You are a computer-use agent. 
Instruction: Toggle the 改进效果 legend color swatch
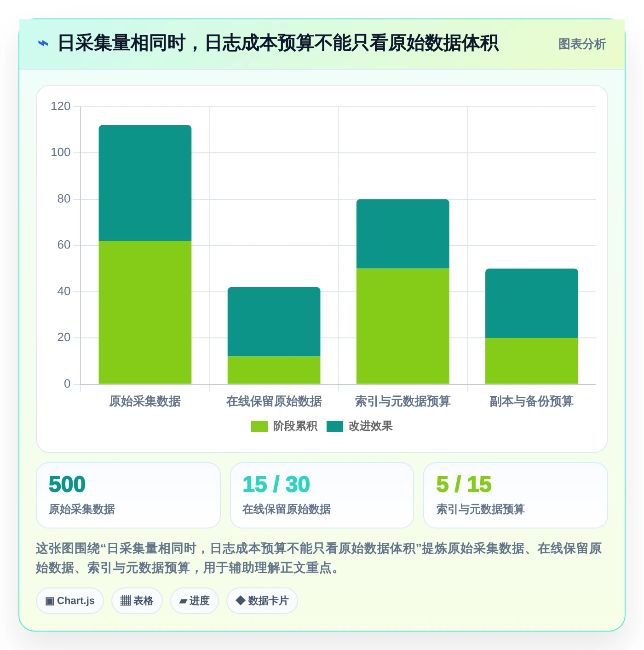pyautogui.click(x=335, y=426)
